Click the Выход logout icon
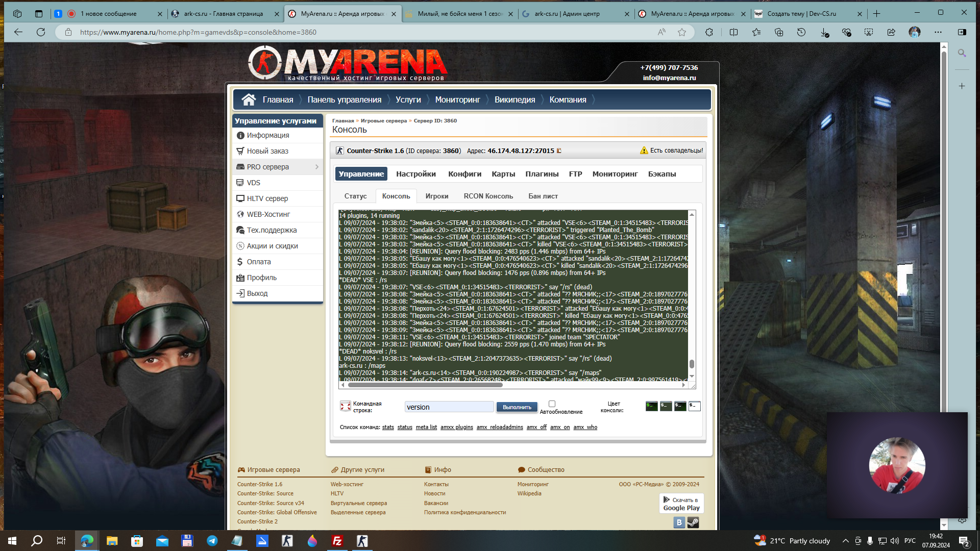Viewport: 980px width, 551px height. 240,293
